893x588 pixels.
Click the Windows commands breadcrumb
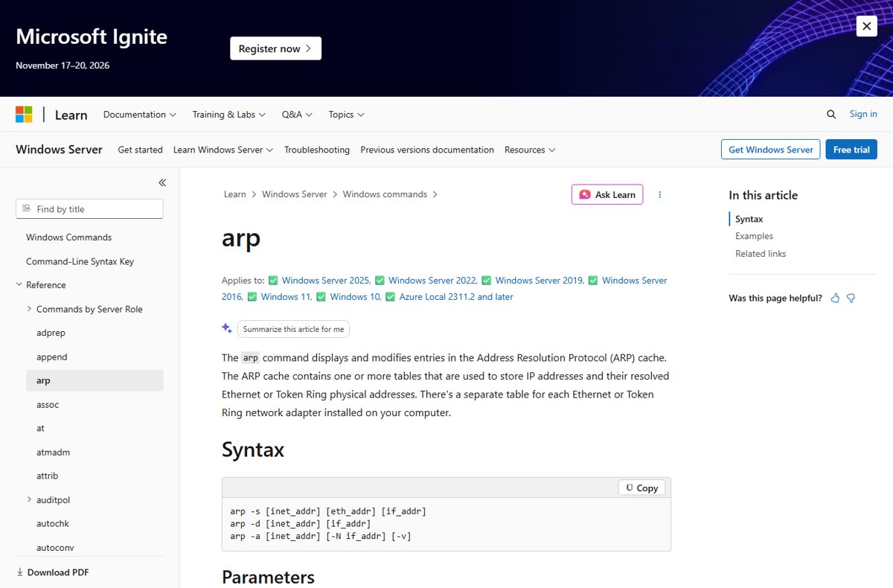click(385, 194)
